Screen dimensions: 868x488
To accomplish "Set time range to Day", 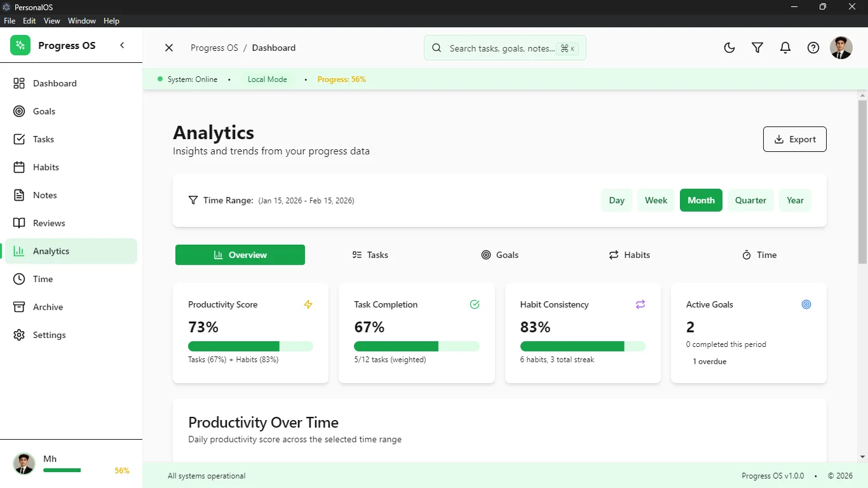I will (x=617, y=200).
